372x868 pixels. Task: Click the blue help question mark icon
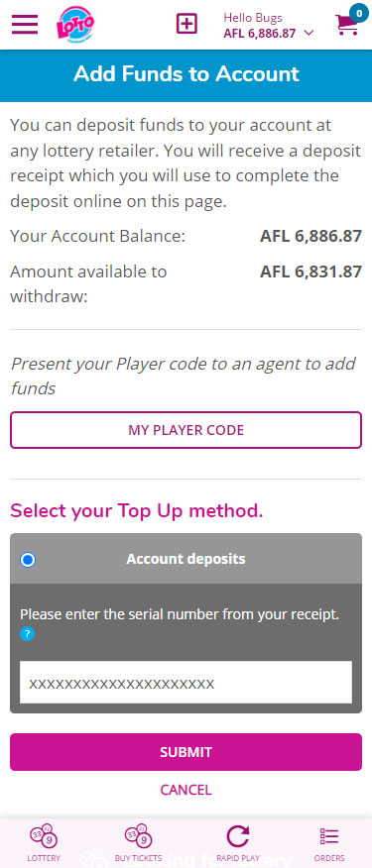click(27, 634)
